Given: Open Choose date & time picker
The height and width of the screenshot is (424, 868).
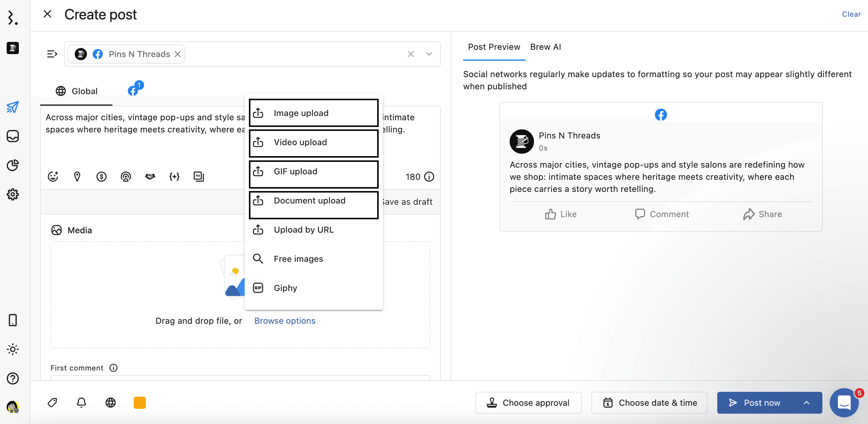Looking at the screenshot, I should [x=649, y=402].
